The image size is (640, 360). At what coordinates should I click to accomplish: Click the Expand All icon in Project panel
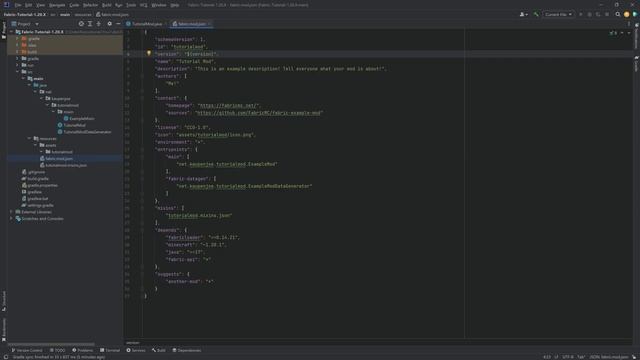90,24
